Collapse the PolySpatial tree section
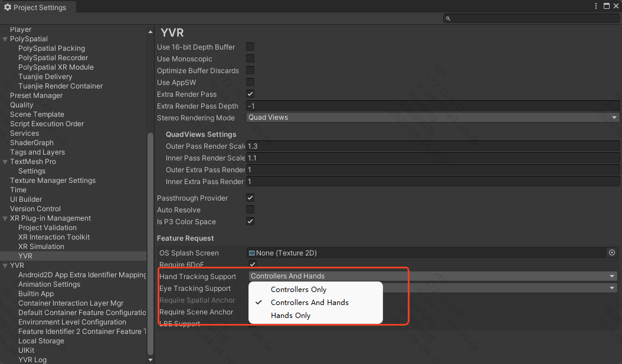 pos(5,39)
